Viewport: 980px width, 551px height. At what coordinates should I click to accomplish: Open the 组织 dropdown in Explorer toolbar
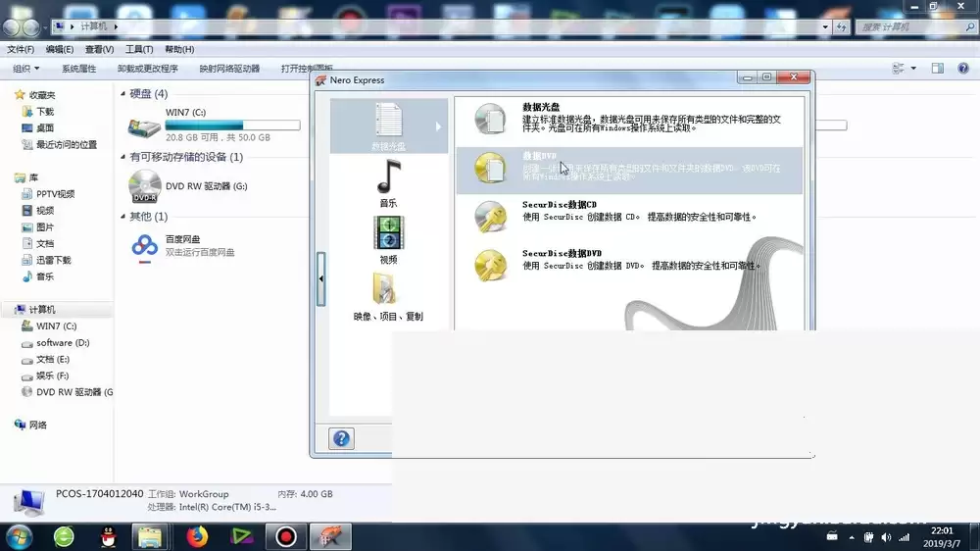coord(26,69)
